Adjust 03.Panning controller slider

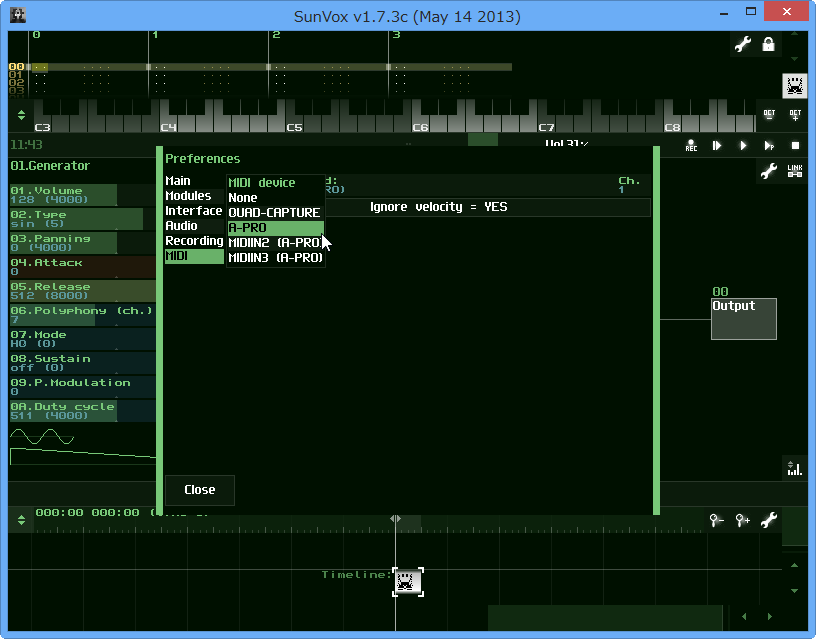82,243
